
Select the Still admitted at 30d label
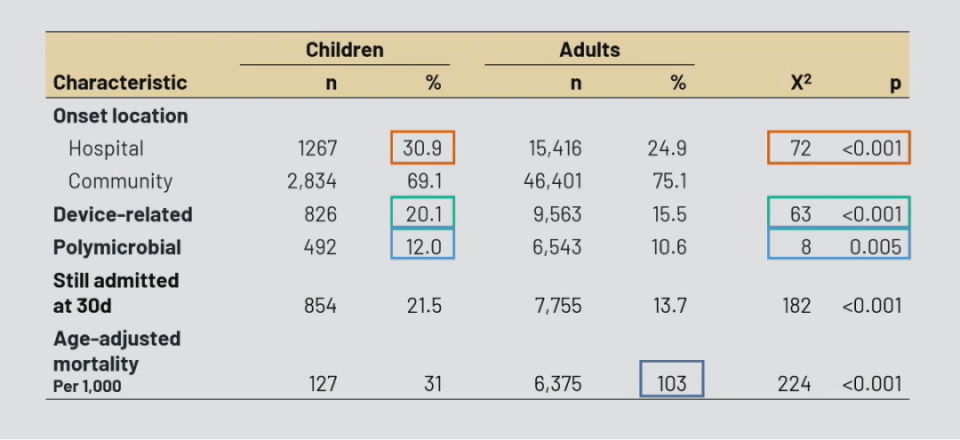coord(116,293)
